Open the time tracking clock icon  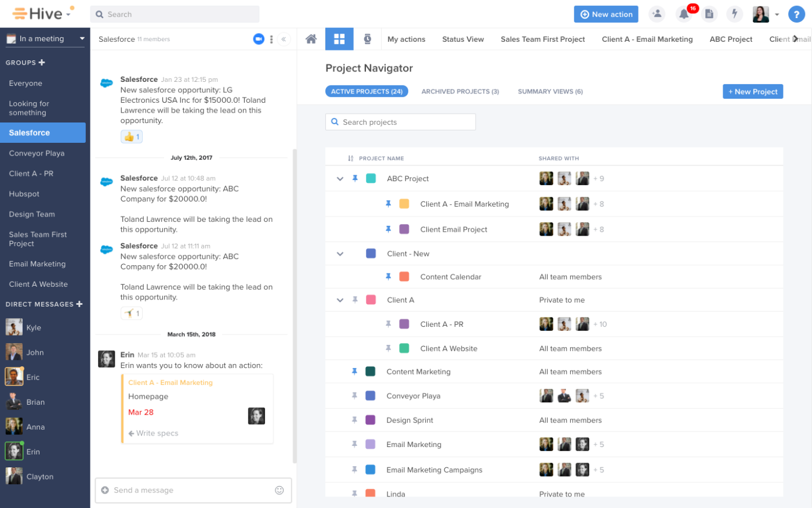pos(368,39)
